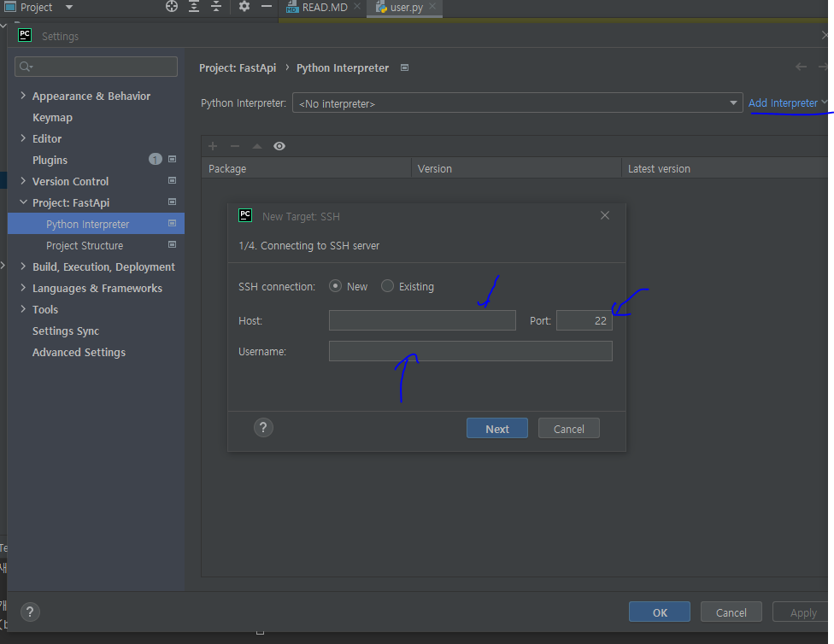Viewport: 834px width, 644px height.
Task: Click the Project: FastApi breadcrumb
Action: (x=238, y=68)
